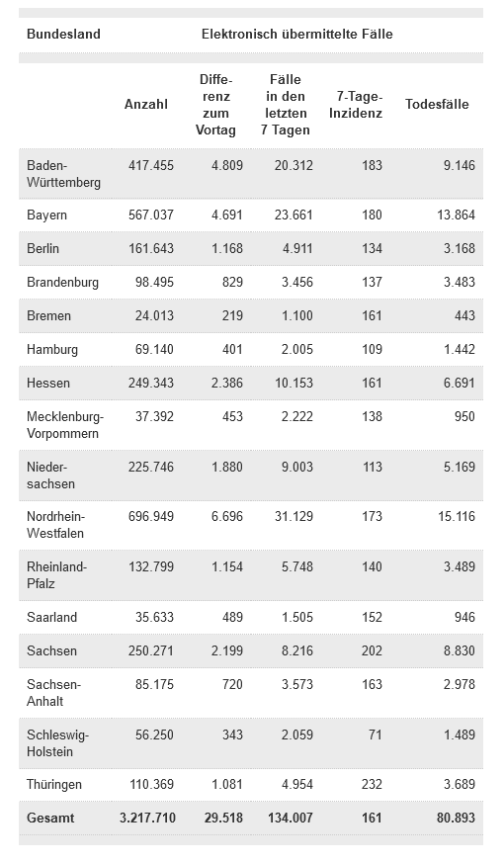504x864 pixels.
Task: Click the Saarland row label
Action: tap(51, 617)
